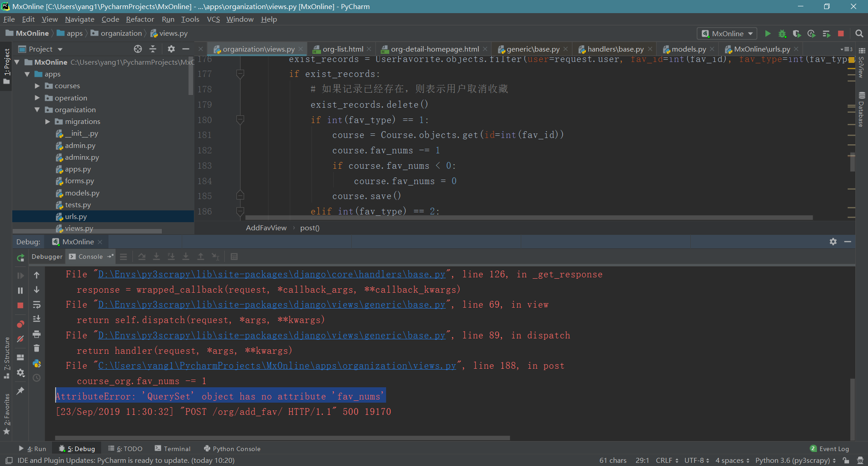Open Search Everywhere magnifier
This screenshot has height=466, width=868.
tap(859, 33)
